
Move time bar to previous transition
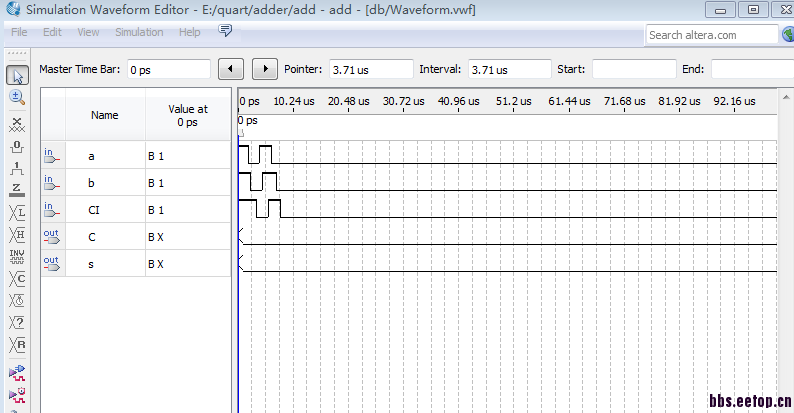pyautogui.click(x=231, y=69)
